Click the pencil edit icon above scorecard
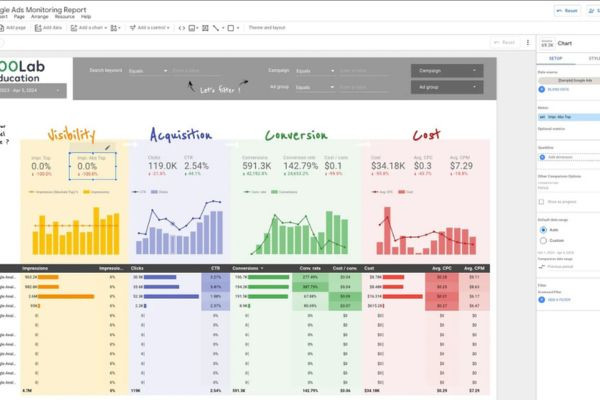The image size is (600, 400). click(x=108, y=147)
